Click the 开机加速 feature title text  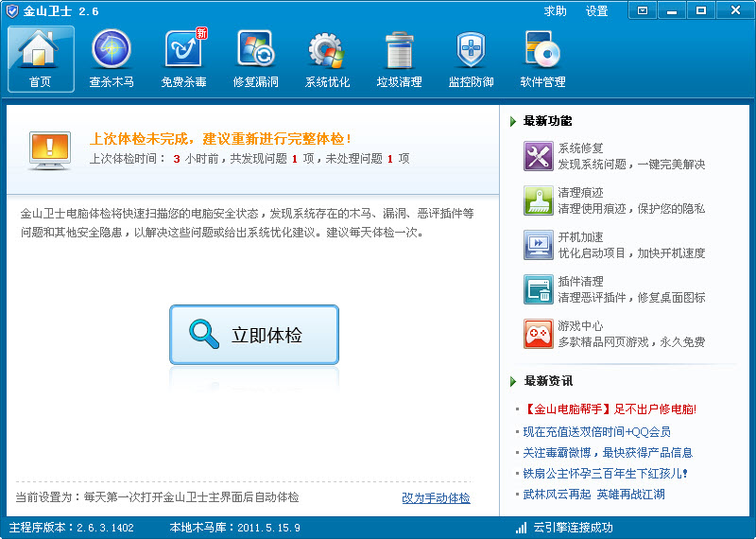(580, 237)
